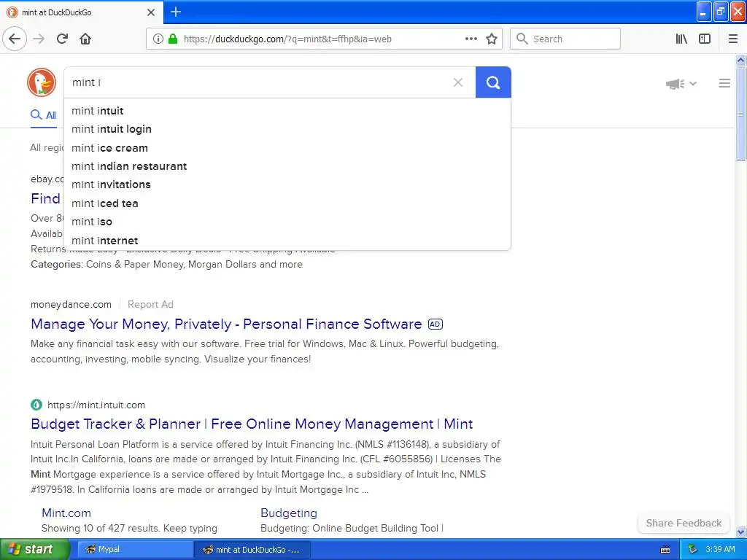The image size is (747, 560).
Task: Open the megaphone feedback dropdown
Action: pos(681,84)
